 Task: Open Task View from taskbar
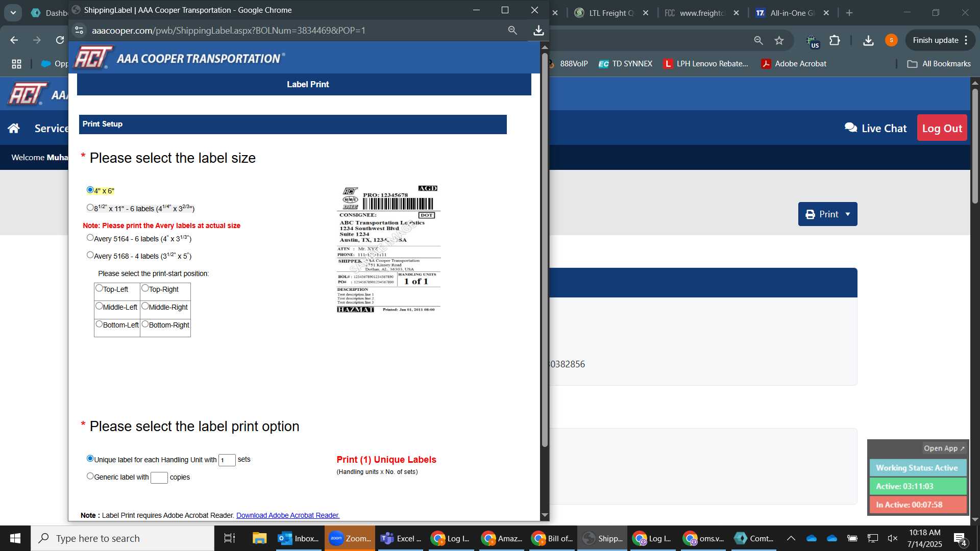coord(230,538)
